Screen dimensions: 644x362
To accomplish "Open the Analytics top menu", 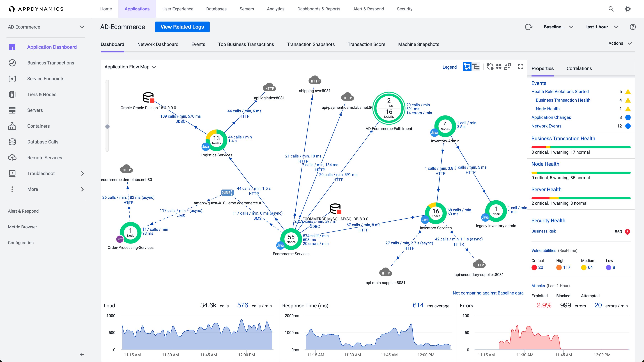I will click(275, 9).
